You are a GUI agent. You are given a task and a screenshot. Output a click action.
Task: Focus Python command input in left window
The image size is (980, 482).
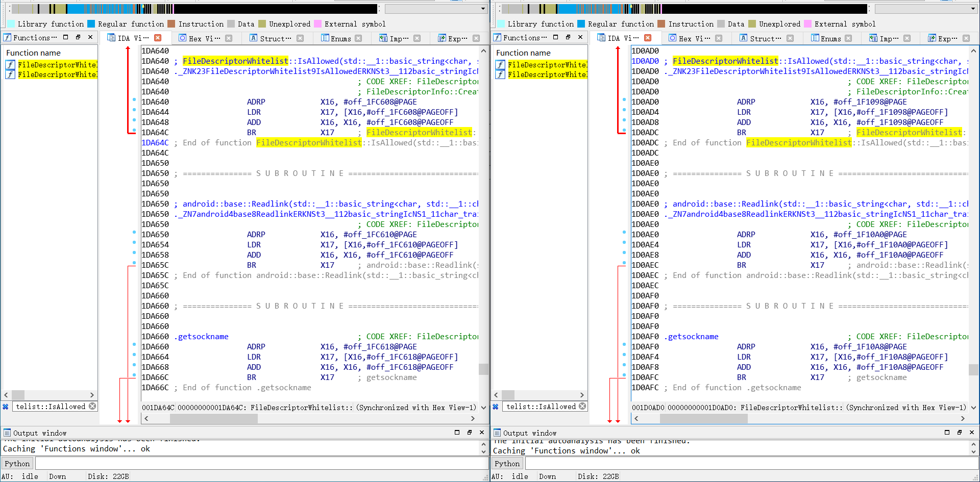pyautogui.click(x=261, y=463)
